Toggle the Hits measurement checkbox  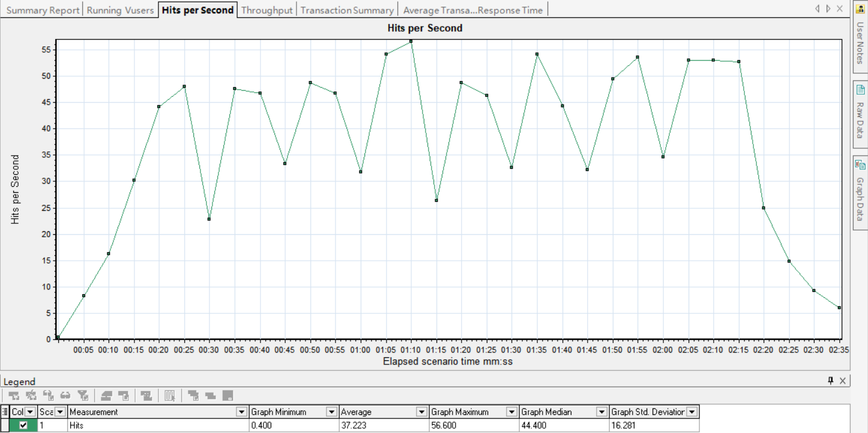click(23, 425)
